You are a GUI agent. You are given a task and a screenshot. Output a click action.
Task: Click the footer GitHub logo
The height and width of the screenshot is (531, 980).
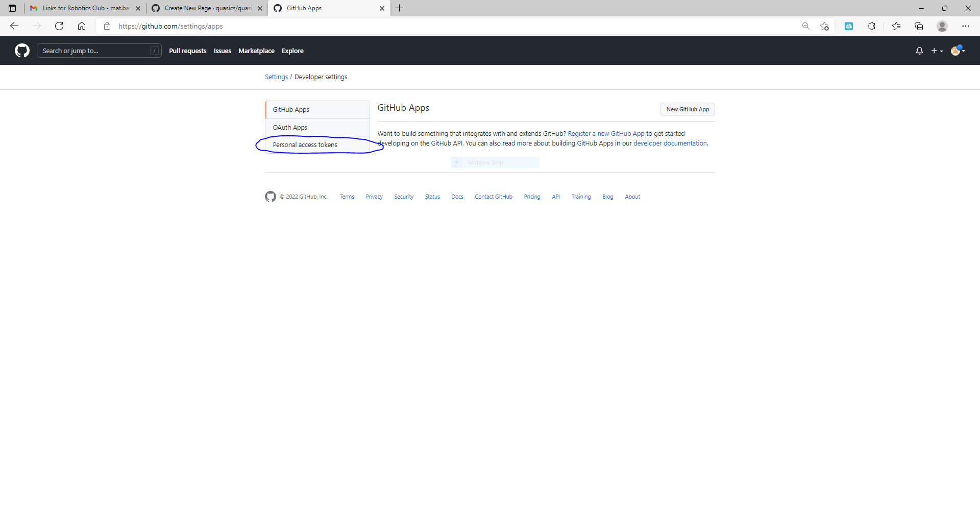pyautogui.click(x=271, y=197)
